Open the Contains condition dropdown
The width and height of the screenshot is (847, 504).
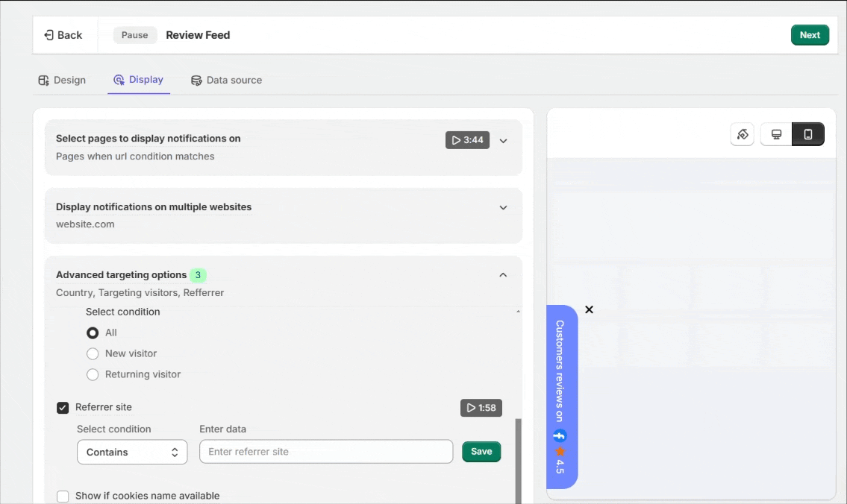132,453
